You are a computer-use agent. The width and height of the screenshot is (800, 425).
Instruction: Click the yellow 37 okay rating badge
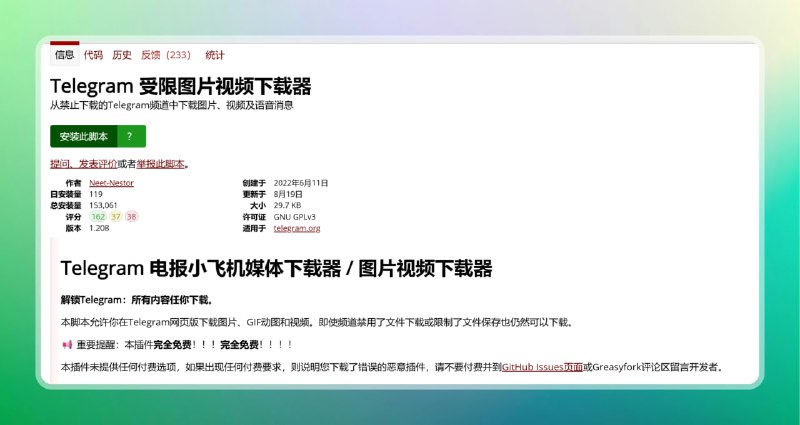116,217
